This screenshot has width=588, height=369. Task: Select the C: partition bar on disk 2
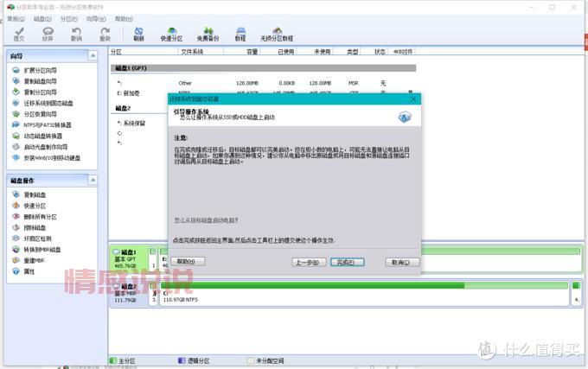[x=363, y=294]
